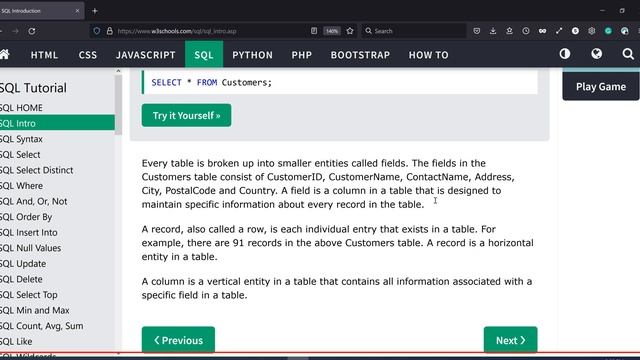Click the diagonal arrow extension icon
This screenshot has width=640, height=360.
pos(559,31)
